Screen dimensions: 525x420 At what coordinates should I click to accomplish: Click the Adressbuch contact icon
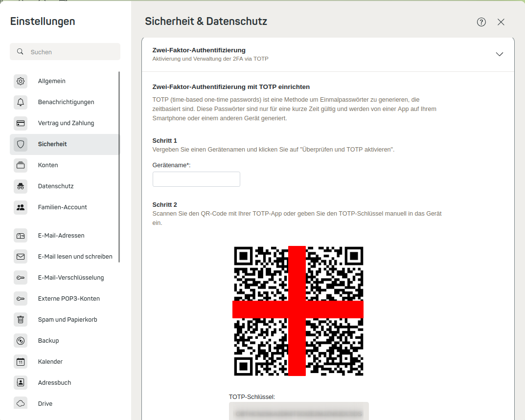click(x=21, y=382)
